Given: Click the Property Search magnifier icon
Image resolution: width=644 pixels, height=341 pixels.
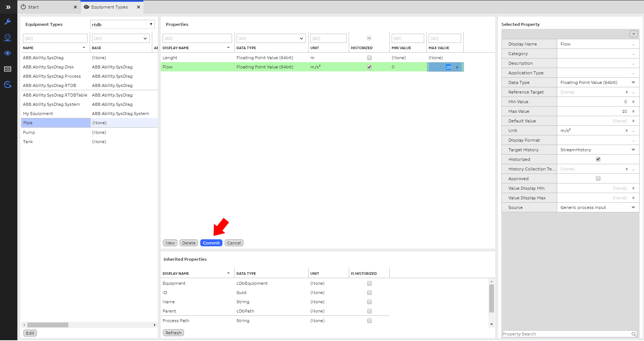Looking at the screenshot, I should point(634,334).
